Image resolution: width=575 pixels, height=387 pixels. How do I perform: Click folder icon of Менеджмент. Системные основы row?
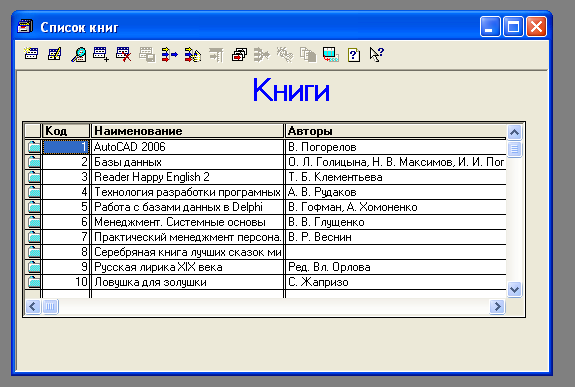click(x=33, y=222)
